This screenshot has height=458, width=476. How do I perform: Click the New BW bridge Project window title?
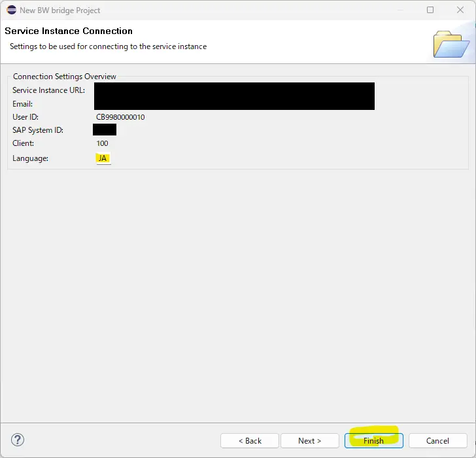59,10
